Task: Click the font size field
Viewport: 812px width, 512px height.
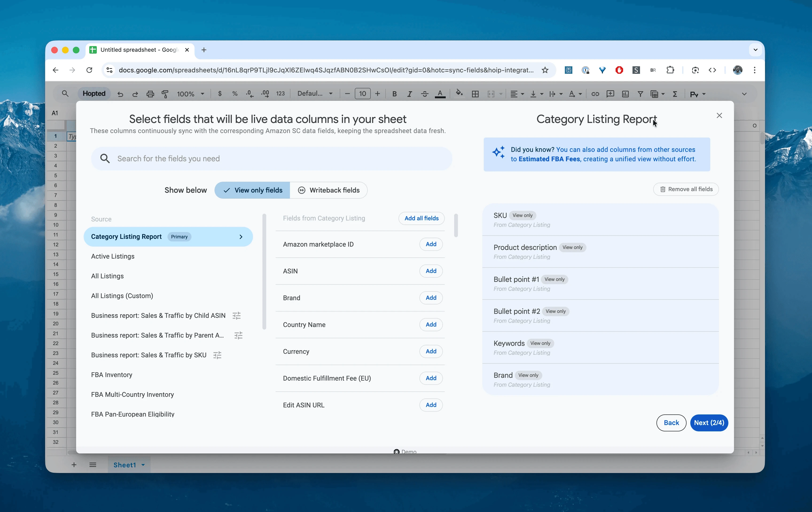Action: [363, 94]
